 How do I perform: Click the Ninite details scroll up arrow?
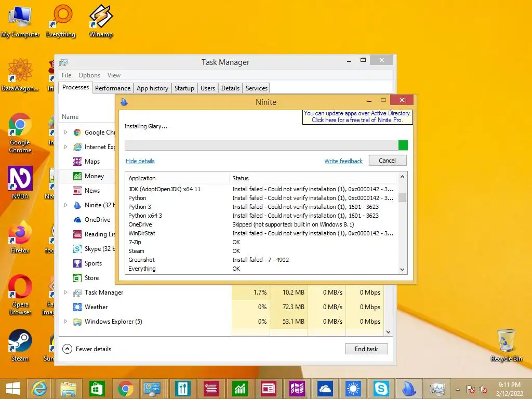403,177
